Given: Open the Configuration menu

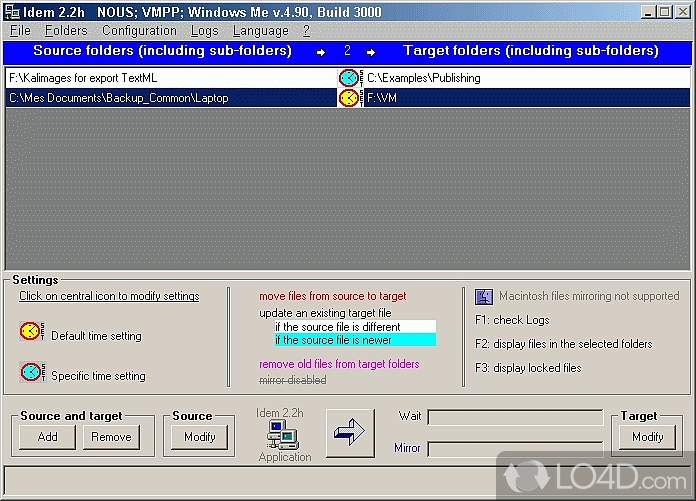Looking at the screenshot, I should coord(139,31).
